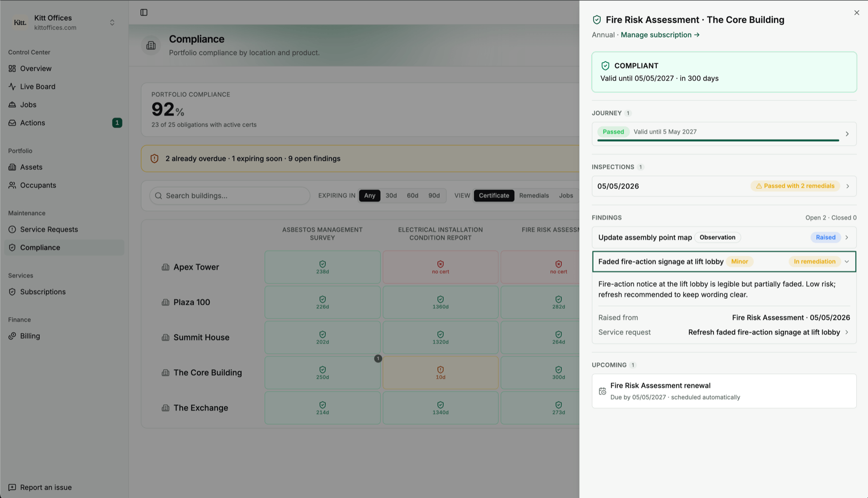Click the renewal calendar icon
This screenshot has width=868, height=498.
pyautogui.click(x=602, y=391)
